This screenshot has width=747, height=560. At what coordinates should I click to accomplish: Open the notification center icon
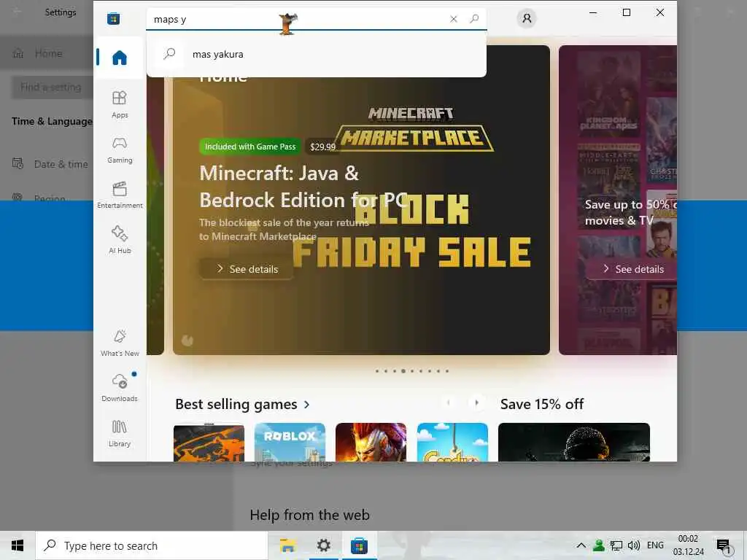(x=723, y=545)
